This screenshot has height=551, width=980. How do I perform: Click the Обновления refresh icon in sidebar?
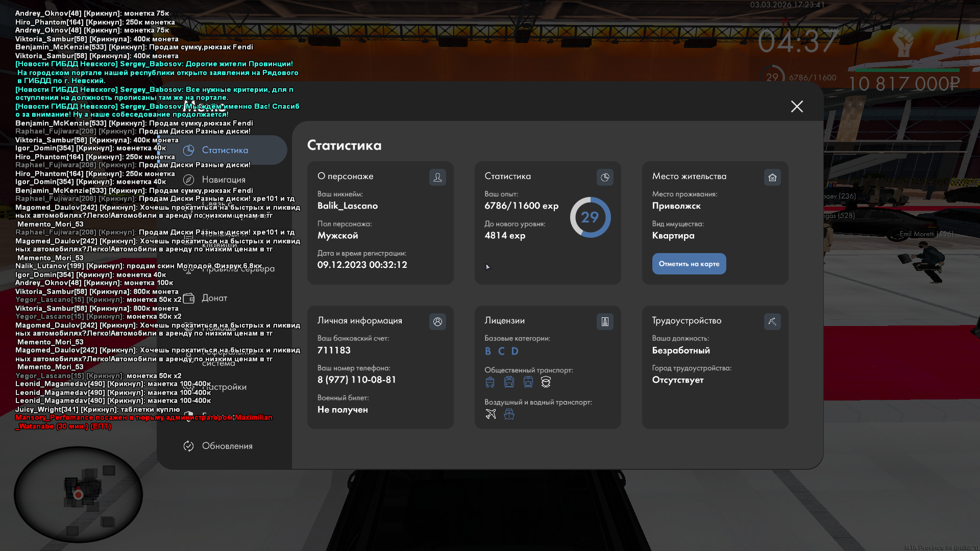pos(188,446)
